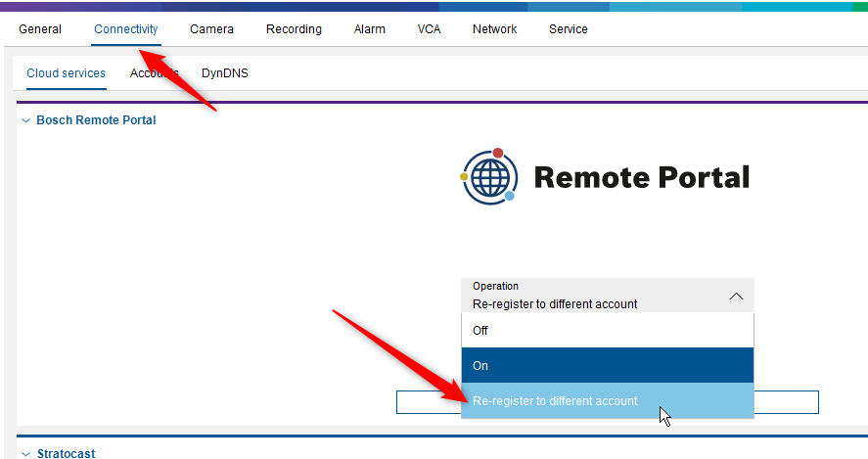This screenshot has width=868, height=459.
Task: Open the General tab
Action: tap(40, 29)
